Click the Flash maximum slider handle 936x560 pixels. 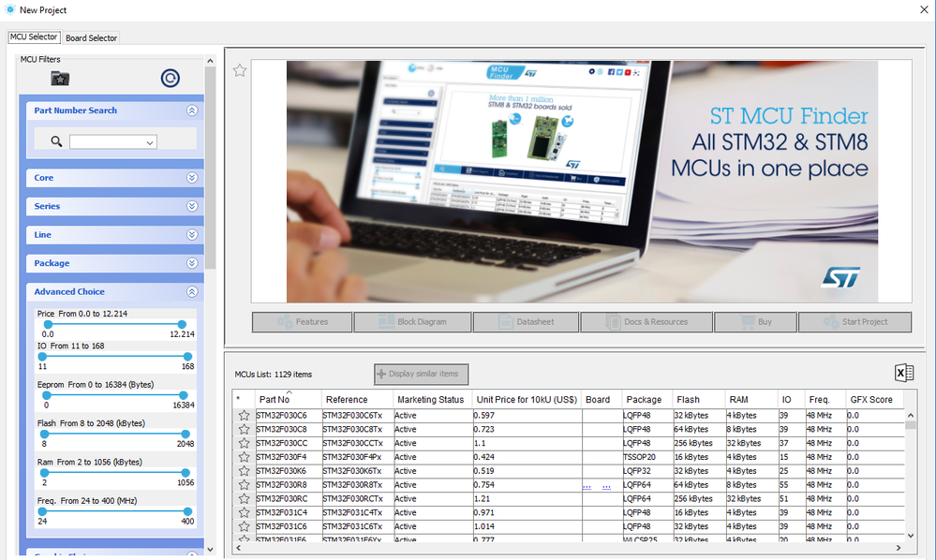186,435
